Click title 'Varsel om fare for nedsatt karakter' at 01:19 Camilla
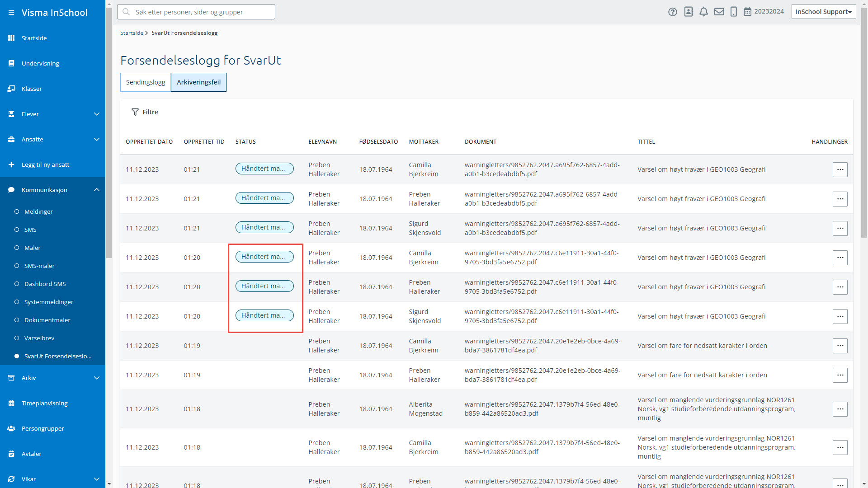This screenshot has width=868, height=488. [702, 346]
